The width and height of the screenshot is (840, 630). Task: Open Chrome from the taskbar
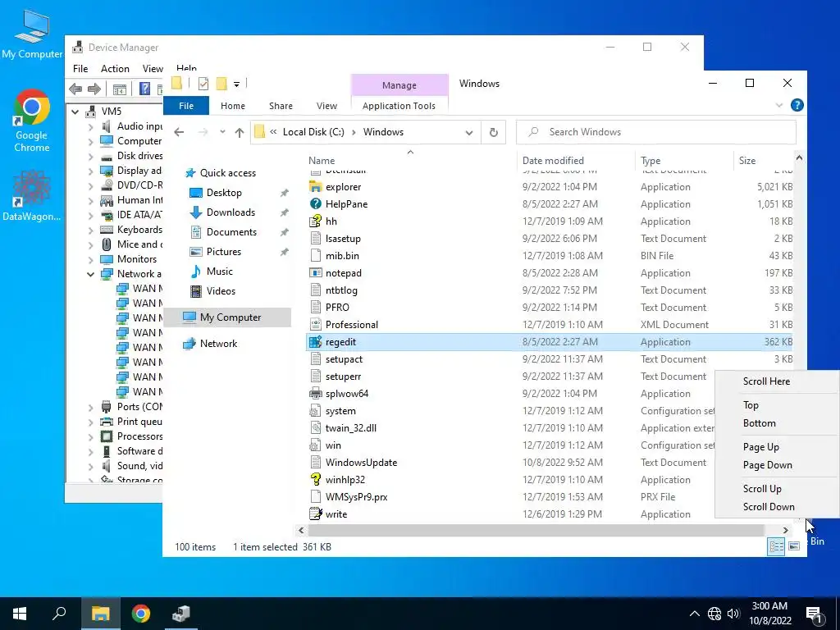[141, 614]
